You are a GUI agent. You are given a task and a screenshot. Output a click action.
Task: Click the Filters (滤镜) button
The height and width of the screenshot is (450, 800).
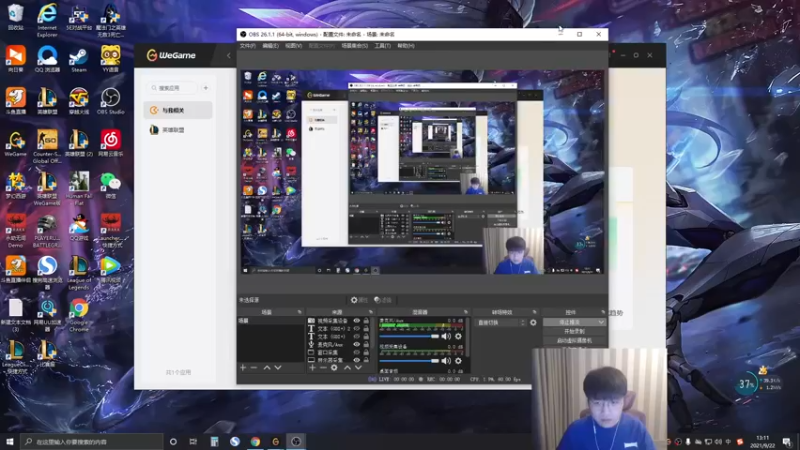click(x=383, y=300)
